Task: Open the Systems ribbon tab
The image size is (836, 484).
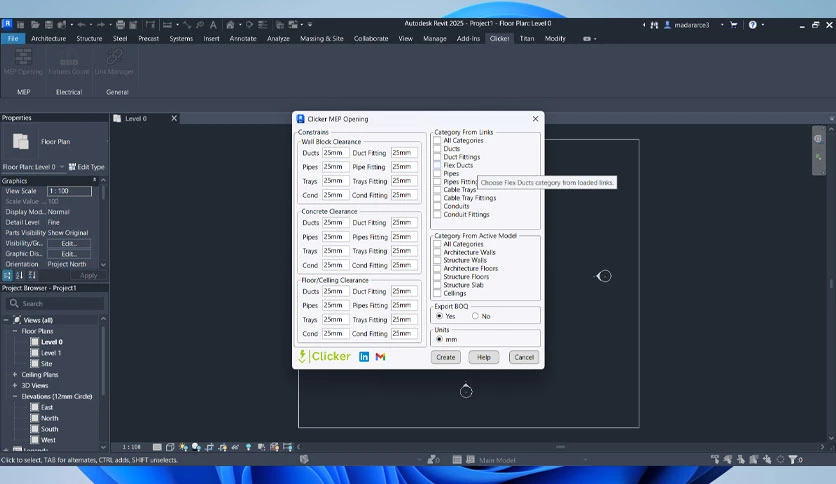Action: point(181,38)
